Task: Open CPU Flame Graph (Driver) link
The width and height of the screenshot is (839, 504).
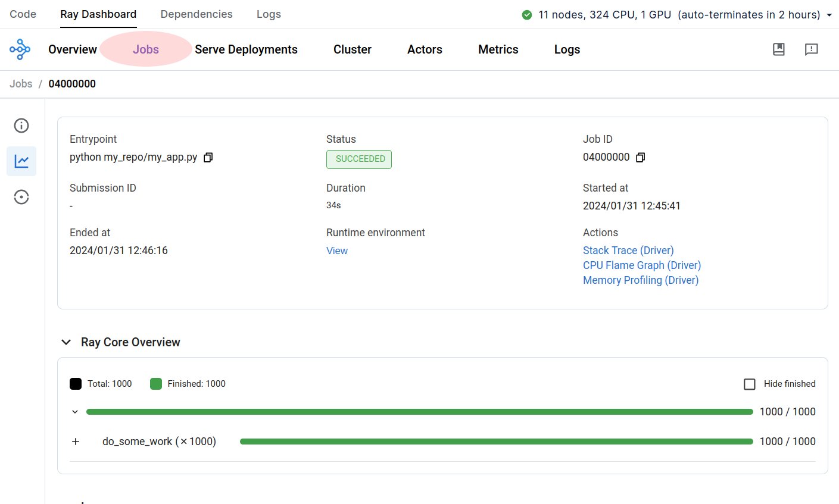Action: pyautogui.click(x=642, y=265)
